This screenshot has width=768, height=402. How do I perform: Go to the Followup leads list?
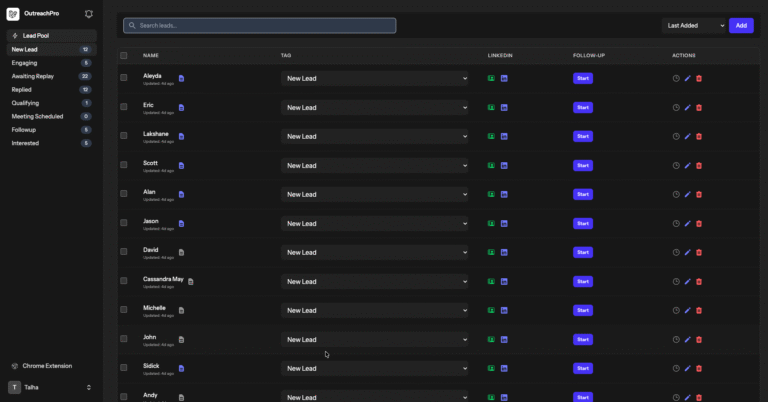pyautogui.click(x=51, y=130)
